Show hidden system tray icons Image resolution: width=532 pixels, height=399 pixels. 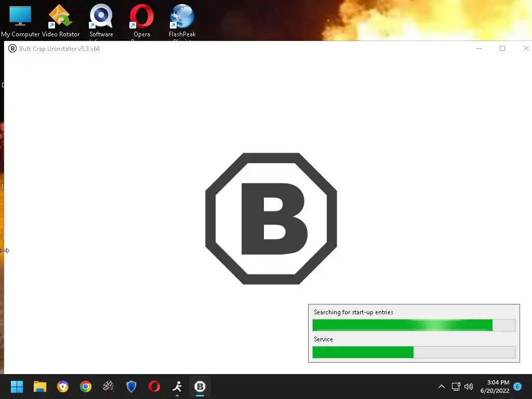pos(442,387)
